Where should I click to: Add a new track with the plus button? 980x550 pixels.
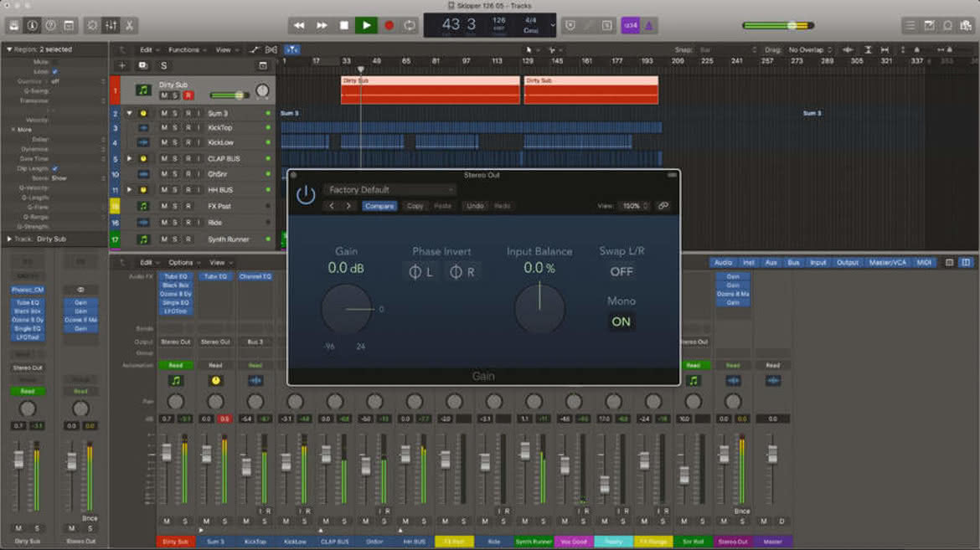pos(122,65)
